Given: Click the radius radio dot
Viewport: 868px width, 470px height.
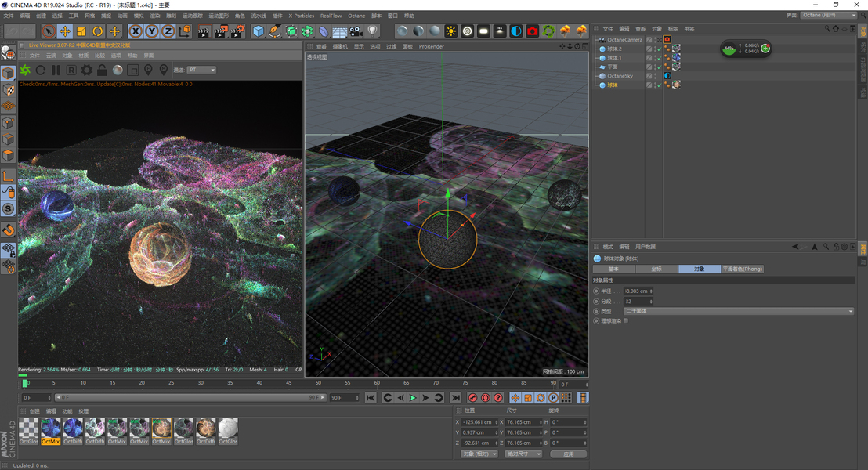Looking at the screenshot, I should point(596,291).
